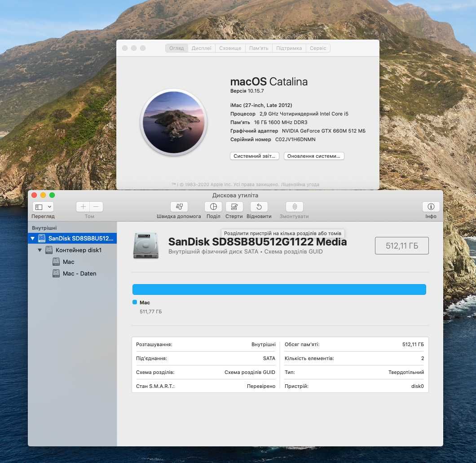Click the Mac - Daten volume drive icon
The image size is (476, 463).
[56, 273]
